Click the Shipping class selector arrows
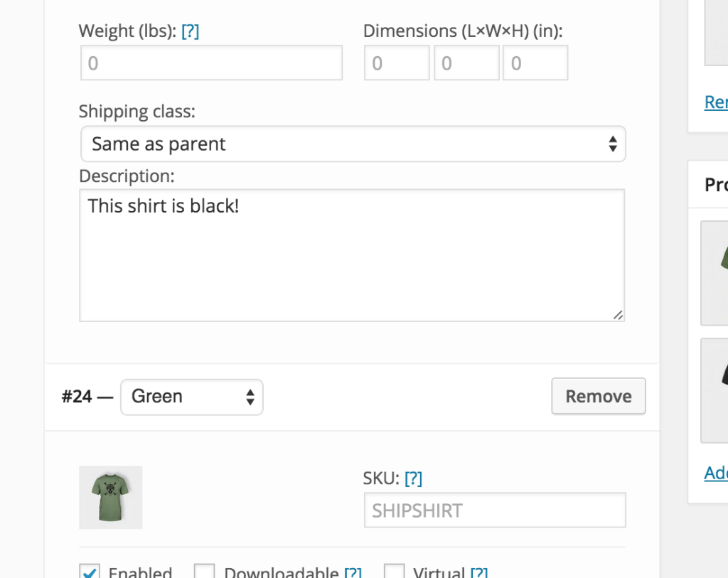This screenshot has height=578, width=728. click(x=613, y=144)
